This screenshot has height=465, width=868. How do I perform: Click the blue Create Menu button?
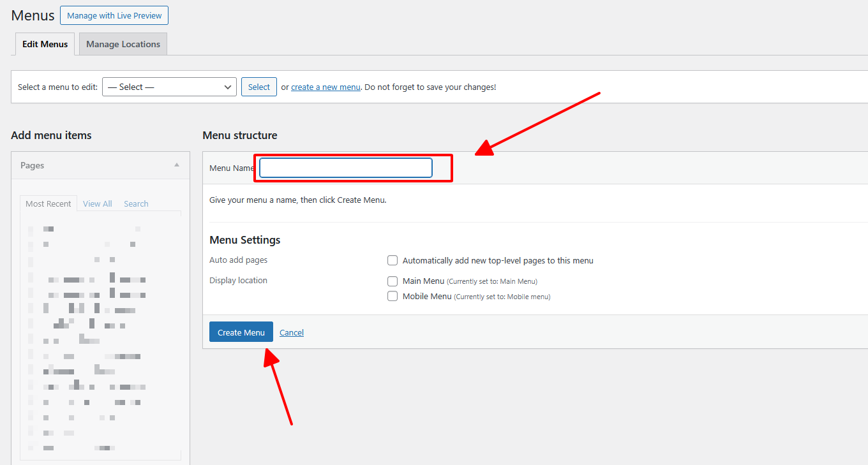coord(241,332)
